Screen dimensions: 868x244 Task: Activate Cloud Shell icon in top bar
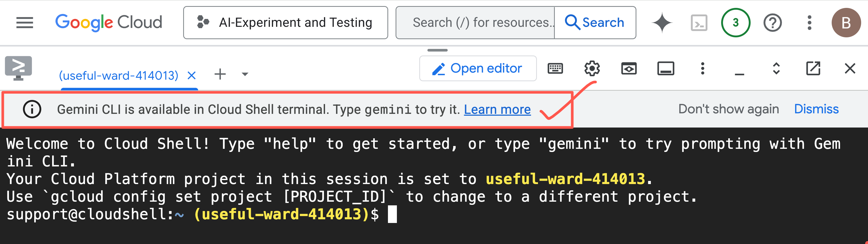coord(699,23)
